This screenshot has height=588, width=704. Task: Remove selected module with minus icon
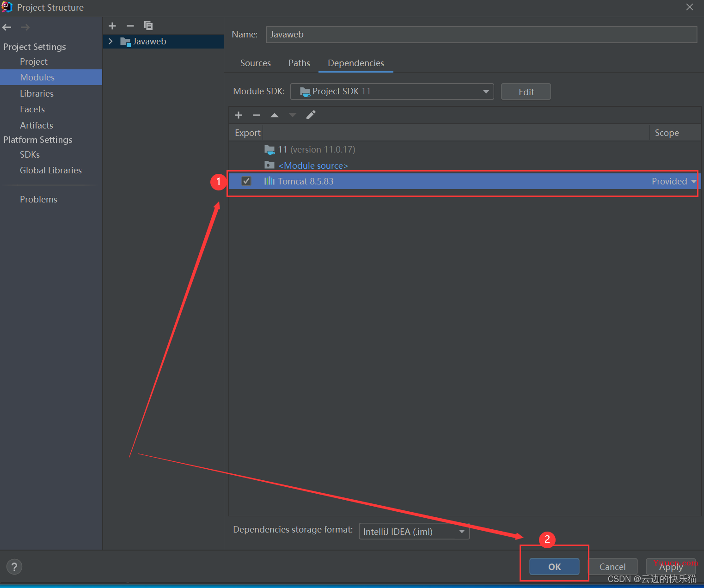tap(130, 26)
